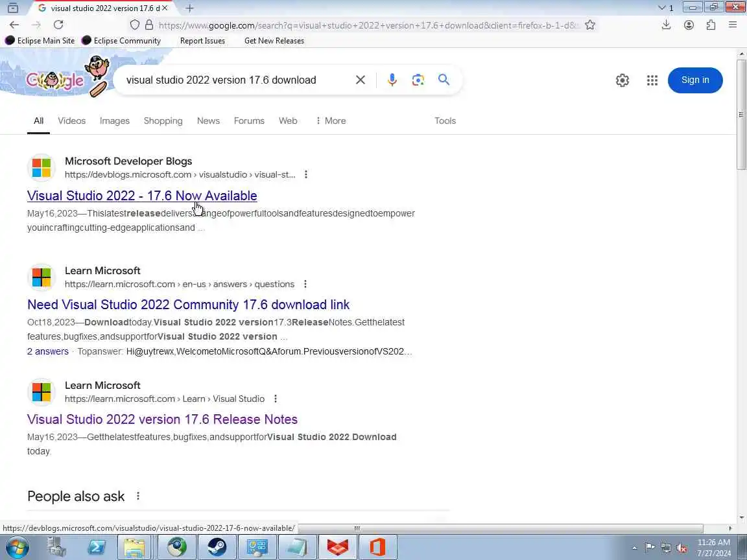The height and width of the screenshot is (560, 747).
Task: Submit search with the magnifier icon
Action: coord(444,80)
